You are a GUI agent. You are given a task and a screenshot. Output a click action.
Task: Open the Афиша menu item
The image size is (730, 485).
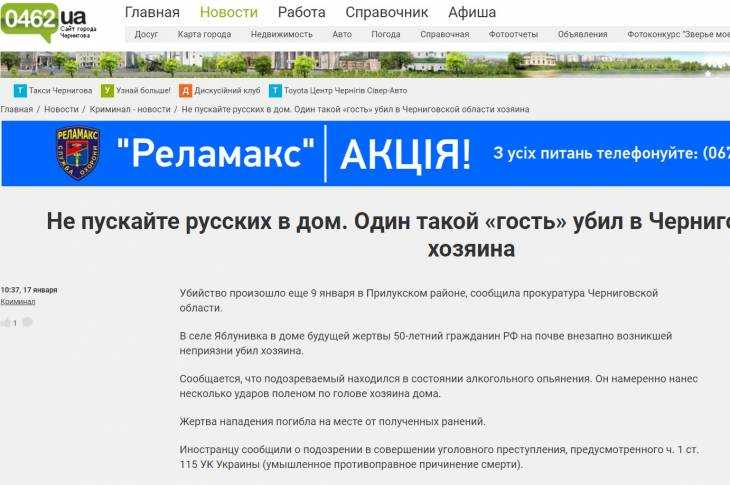tap(472, 13)
